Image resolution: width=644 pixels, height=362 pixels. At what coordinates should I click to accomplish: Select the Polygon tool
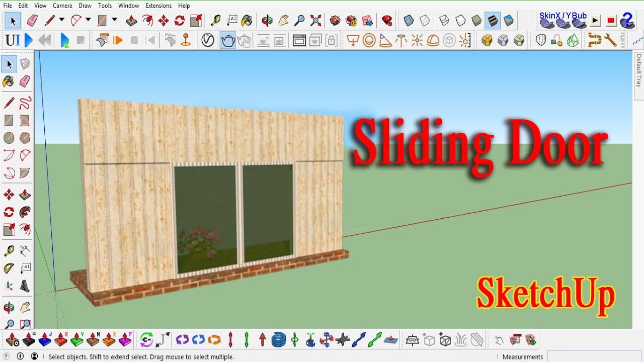[x=25, y=137]
